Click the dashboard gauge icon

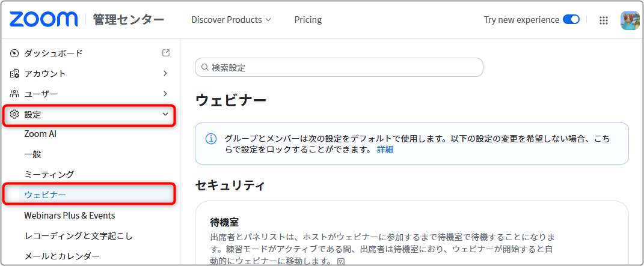15,53
